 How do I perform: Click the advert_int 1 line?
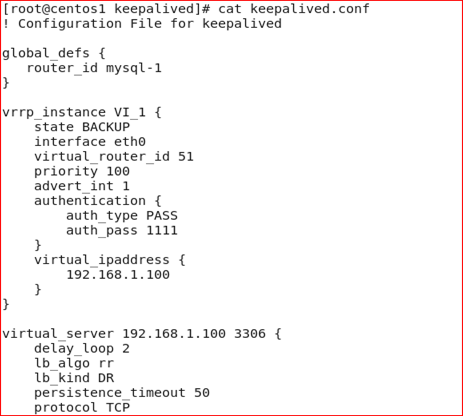[82, 186]
